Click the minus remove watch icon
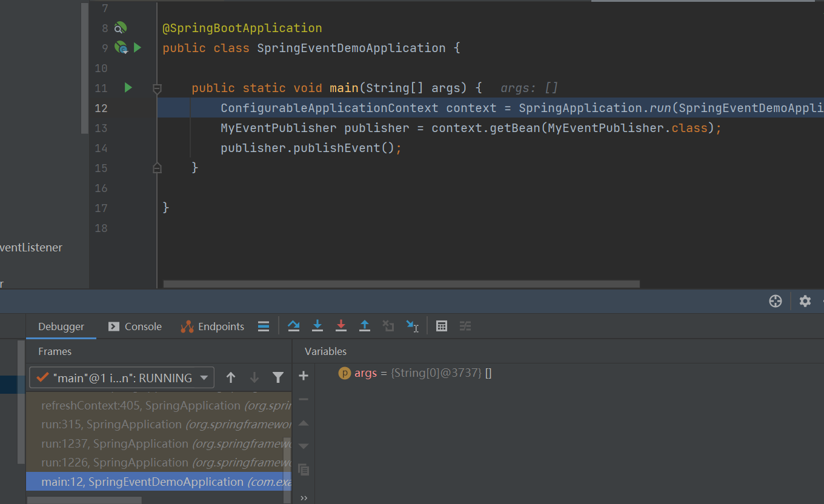Screen dimensions: 824x504 (304, 399)
